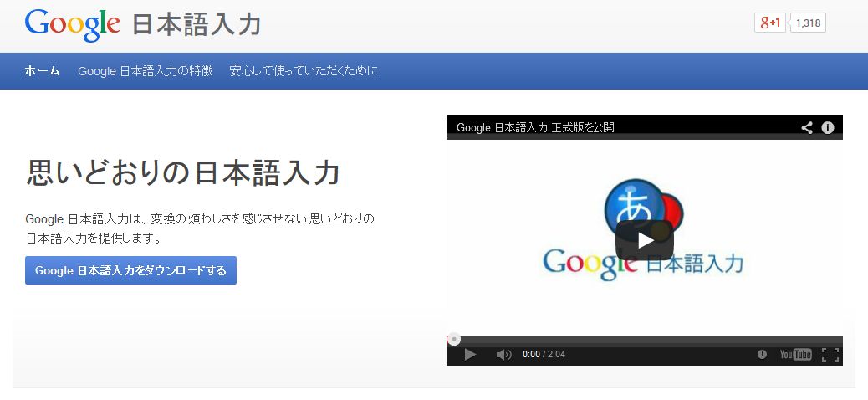Click the video progress scrubber handle
This screenshot has height=400, width=868.
[453, 339]
